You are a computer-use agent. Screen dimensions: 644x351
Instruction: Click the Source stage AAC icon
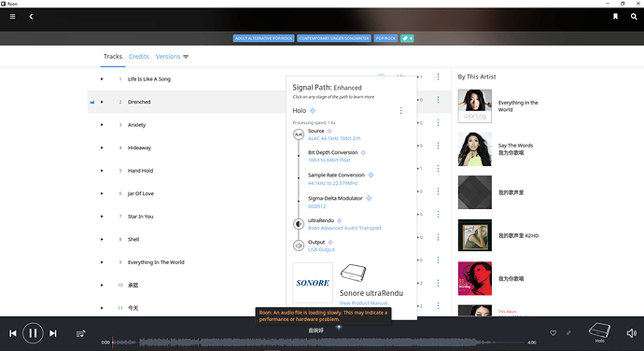[299, 134]
